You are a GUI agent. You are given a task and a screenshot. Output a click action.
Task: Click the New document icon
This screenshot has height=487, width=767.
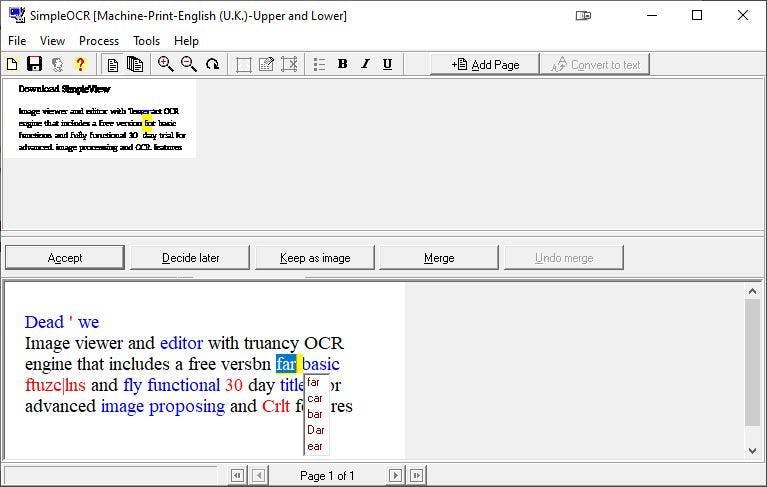pyautogui.click(x=12, y=64)
